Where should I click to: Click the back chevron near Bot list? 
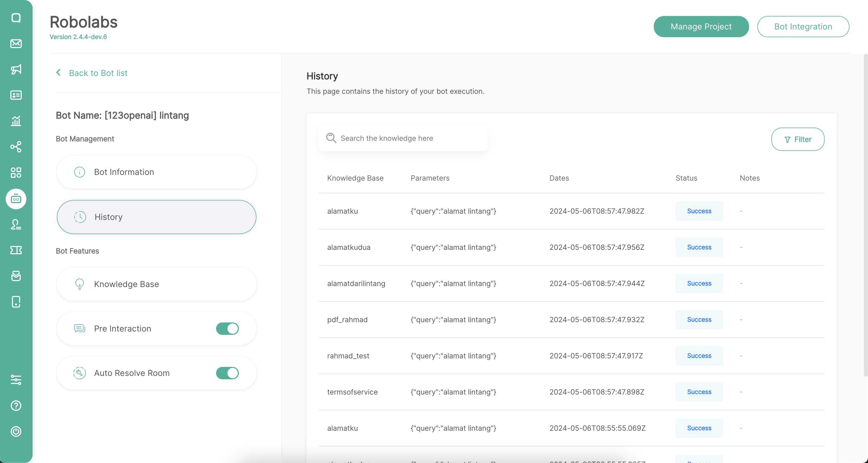point(59,73)
